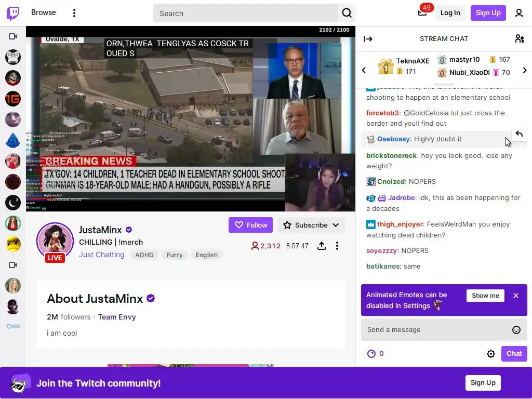Dismiss the Animated Emotes notice
The width and height of the screenshot is (532, 399).
tap(516, 296)
